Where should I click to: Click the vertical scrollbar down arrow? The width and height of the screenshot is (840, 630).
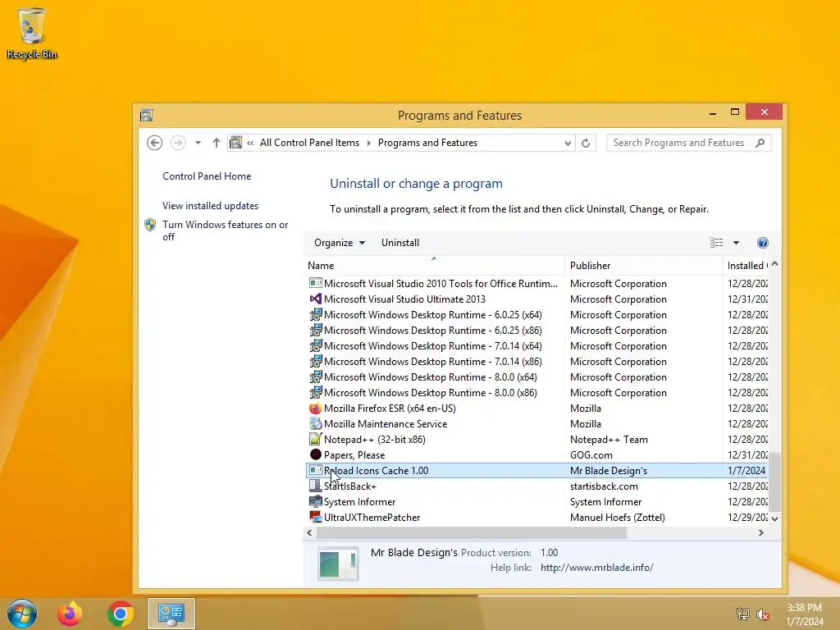click(x=774, y=518)
